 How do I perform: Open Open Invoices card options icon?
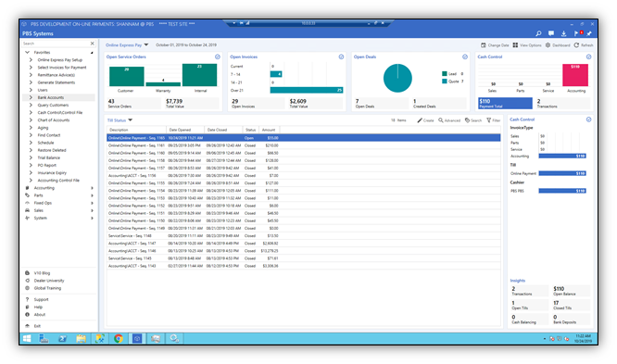tap(341, 57)
